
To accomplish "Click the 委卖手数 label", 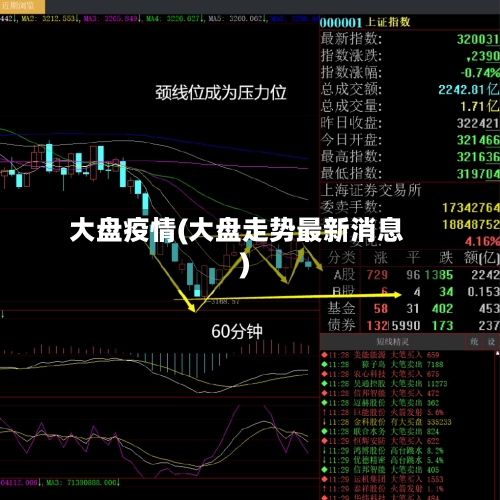I will click(x=351, y=207).
